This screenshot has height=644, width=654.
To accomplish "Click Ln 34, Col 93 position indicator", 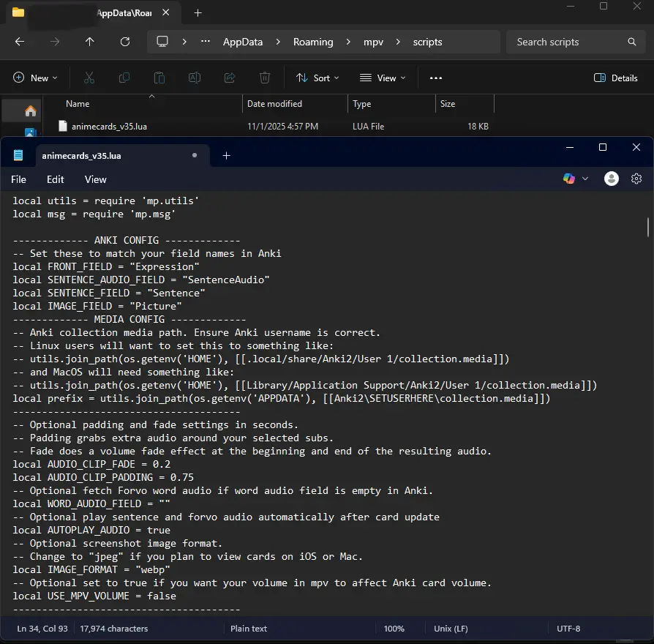I will tap(42, 629).
